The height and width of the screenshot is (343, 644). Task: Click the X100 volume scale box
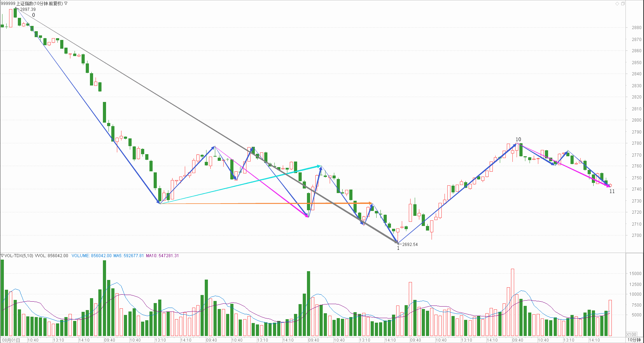tap(631, 334)
